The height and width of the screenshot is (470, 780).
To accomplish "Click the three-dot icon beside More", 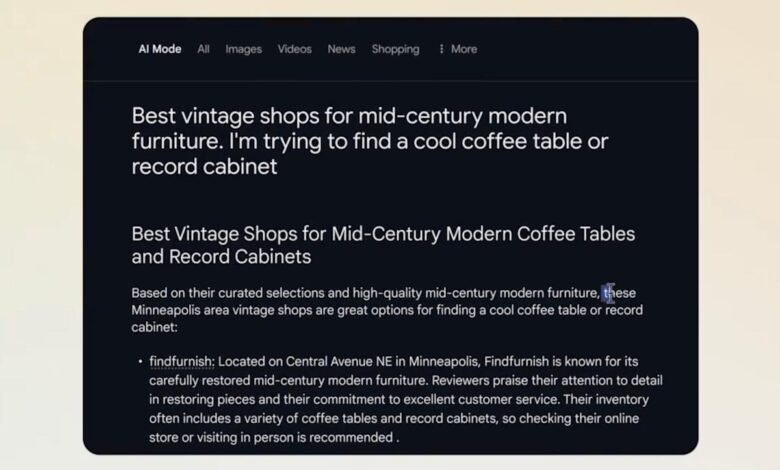I will click(x=441, y=49).
